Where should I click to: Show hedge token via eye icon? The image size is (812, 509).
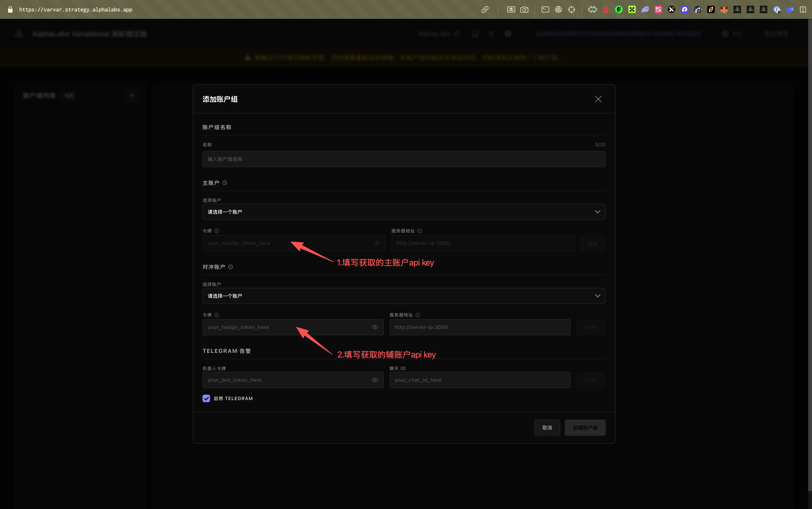pos(375,327)
